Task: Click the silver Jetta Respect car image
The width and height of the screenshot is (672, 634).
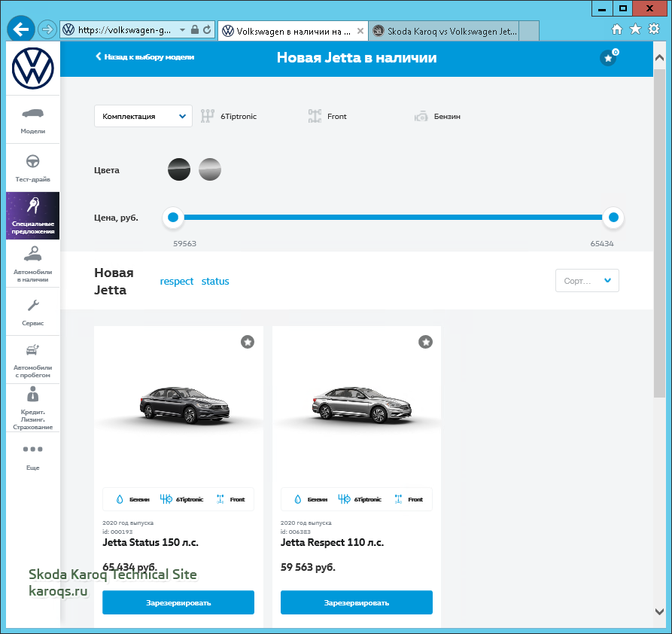Action: coord(362,404)
